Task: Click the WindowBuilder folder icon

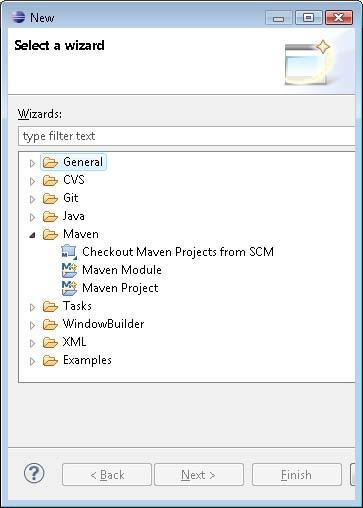Action: coord(50,325)
